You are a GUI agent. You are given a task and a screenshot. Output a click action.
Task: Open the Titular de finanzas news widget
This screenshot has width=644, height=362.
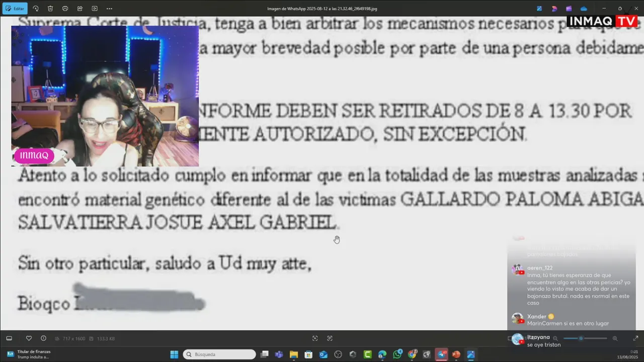[29, 354]
